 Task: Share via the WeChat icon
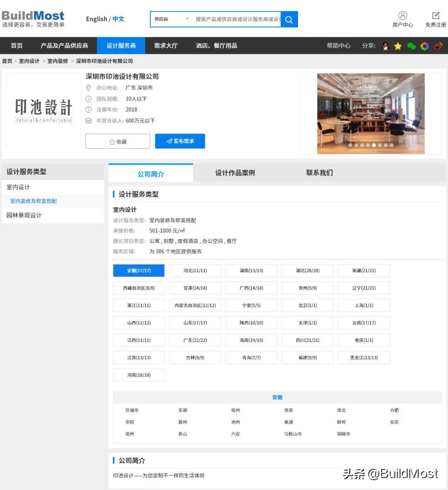point(411,46)
